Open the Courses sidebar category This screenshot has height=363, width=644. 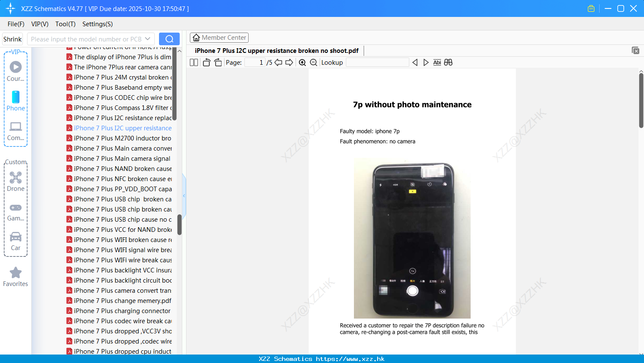click(16, 71)
